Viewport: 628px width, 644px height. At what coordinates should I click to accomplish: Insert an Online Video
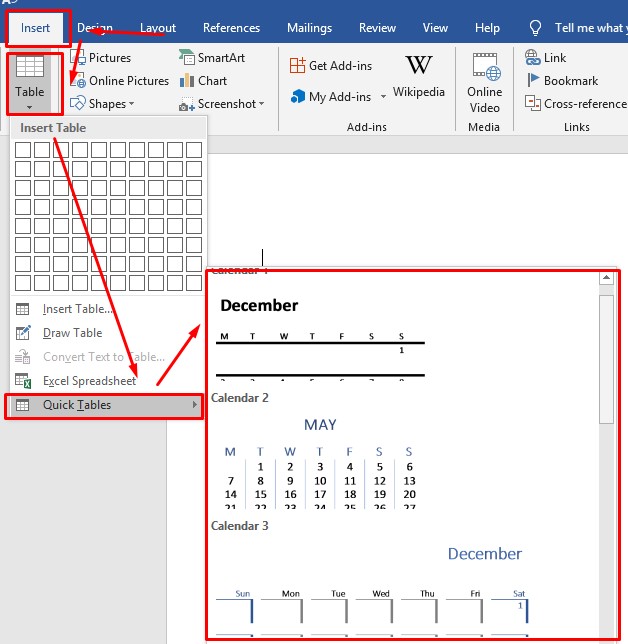pos(485,83)
